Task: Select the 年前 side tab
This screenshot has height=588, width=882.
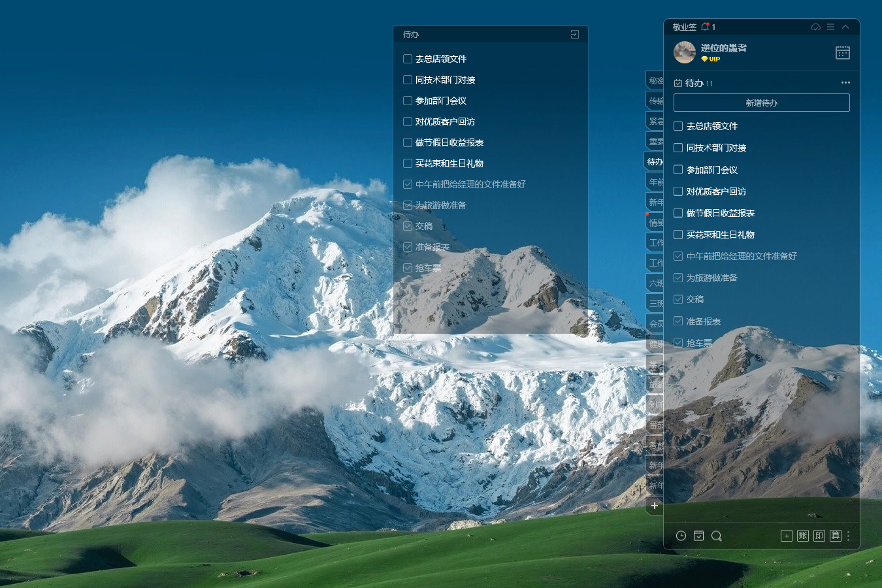Action: 655,182
